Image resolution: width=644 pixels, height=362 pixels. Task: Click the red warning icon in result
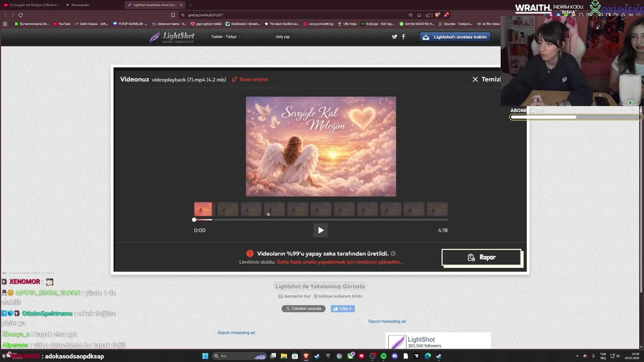tap(250, 254)
